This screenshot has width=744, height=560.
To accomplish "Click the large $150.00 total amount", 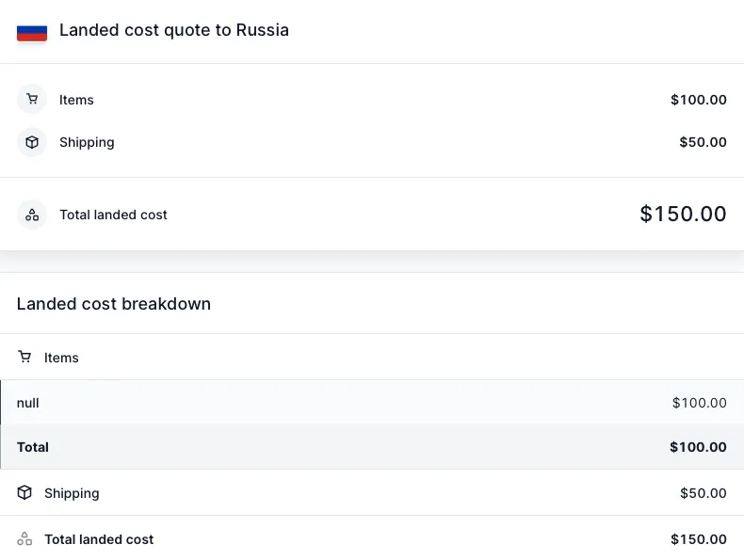I will (x=683, y=214).
